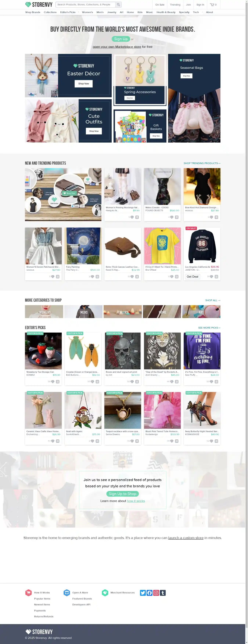Open the Shop Brands menu
The image size is (248, 644).
[x=33, y=12]
